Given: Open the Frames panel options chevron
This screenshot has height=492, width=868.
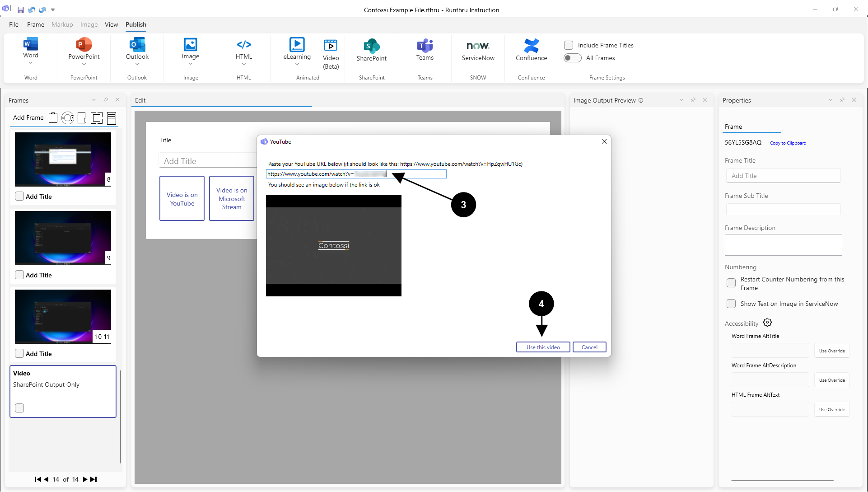Looking at the screenshot, I should pos(94,100).
